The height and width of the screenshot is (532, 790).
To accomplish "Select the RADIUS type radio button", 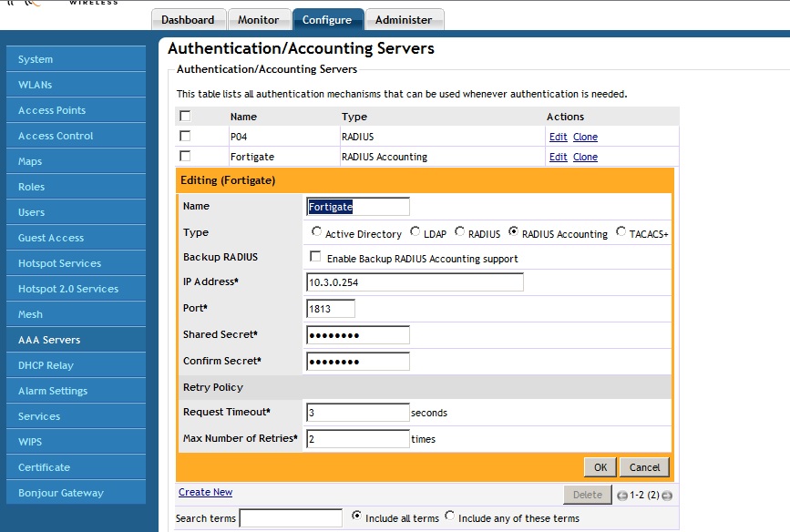I will pyautogui.click(x=459, y=231).
